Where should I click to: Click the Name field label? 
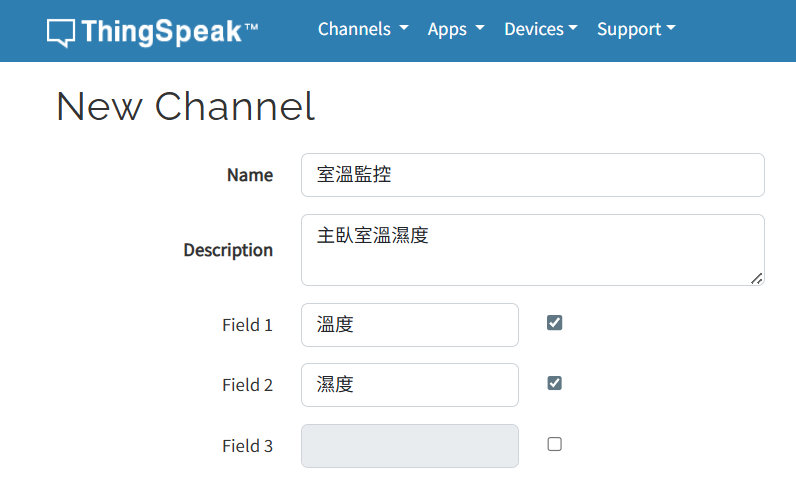(x=250, y=175)
